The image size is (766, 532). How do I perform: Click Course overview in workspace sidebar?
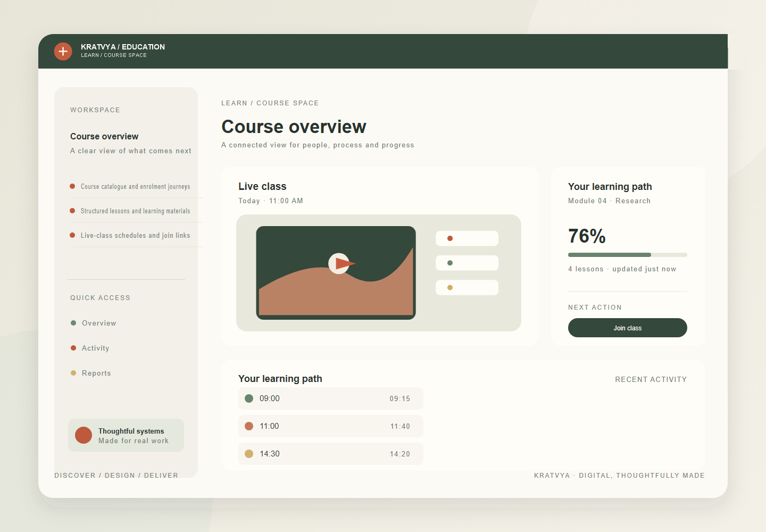[x=104, y=137]
